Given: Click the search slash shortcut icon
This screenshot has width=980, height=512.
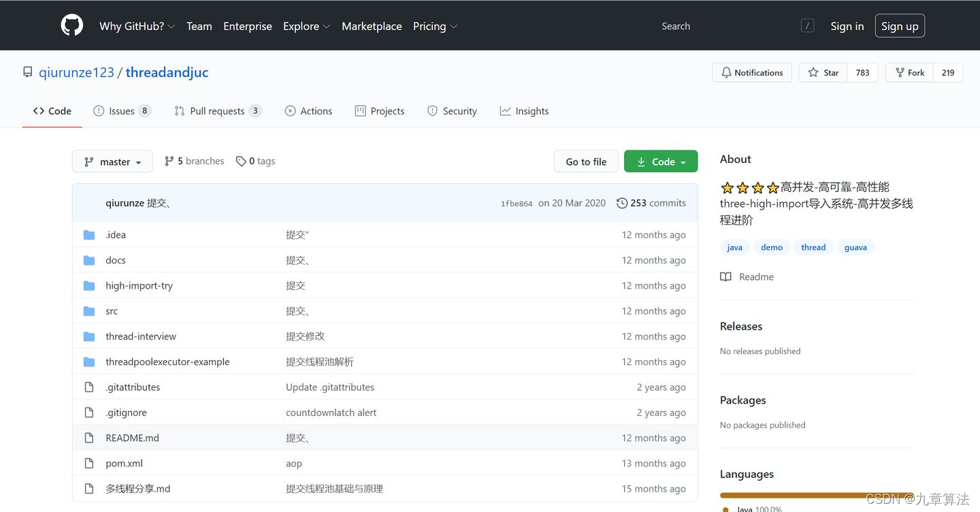Looking at the screenshot, I should [808, 26].
